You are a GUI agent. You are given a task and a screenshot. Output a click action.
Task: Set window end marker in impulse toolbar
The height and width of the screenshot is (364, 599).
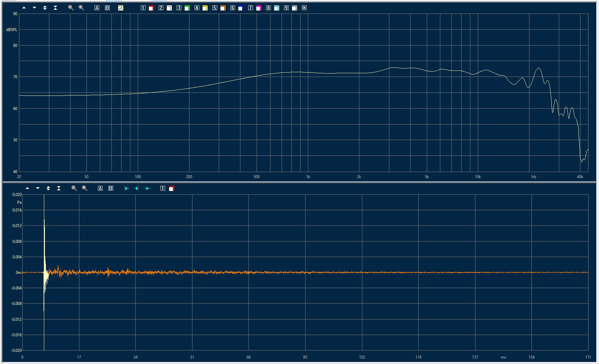pyautogui.click(x=137, y=188)
